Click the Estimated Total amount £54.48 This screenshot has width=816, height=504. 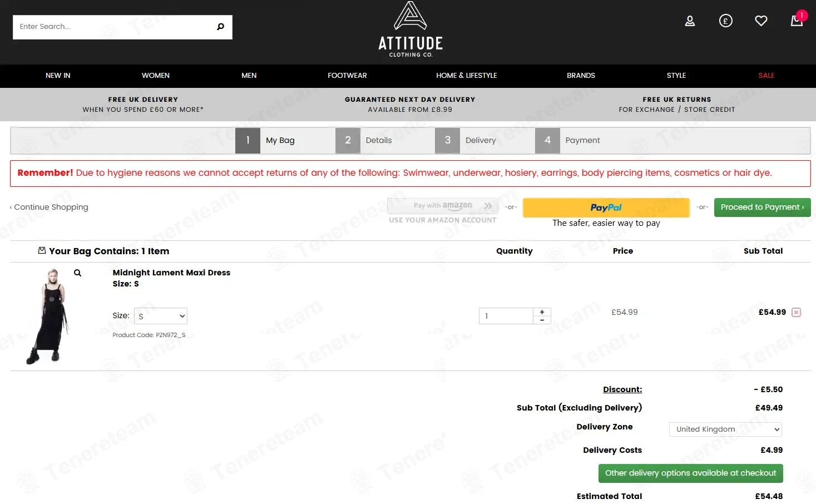(769, 496)
